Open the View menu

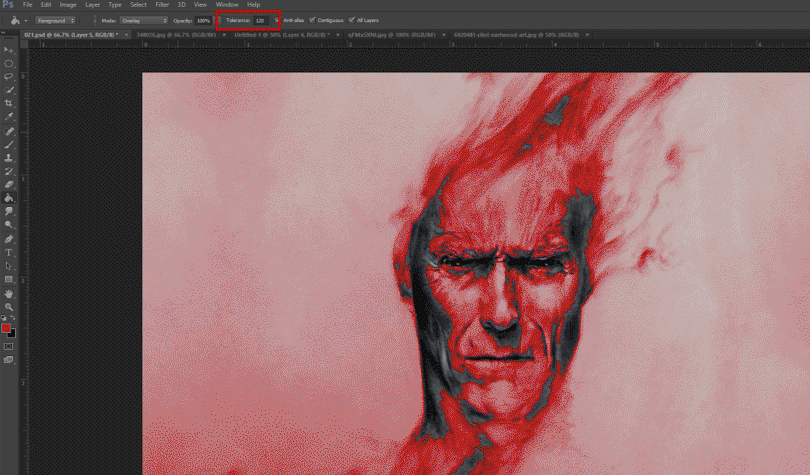200,5
